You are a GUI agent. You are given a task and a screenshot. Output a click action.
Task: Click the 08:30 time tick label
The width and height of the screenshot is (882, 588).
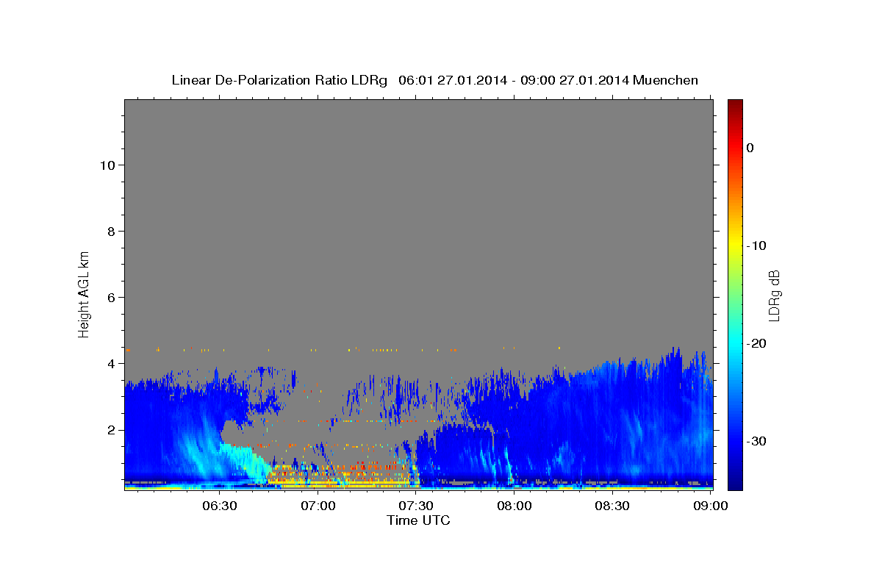coord(612,506)
